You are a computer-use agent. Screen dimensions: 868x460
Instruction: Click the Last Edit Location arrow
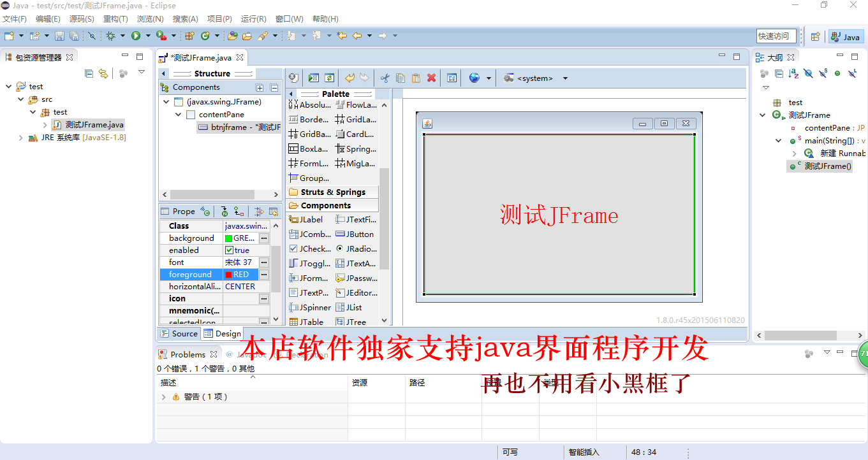click(342, 36)
